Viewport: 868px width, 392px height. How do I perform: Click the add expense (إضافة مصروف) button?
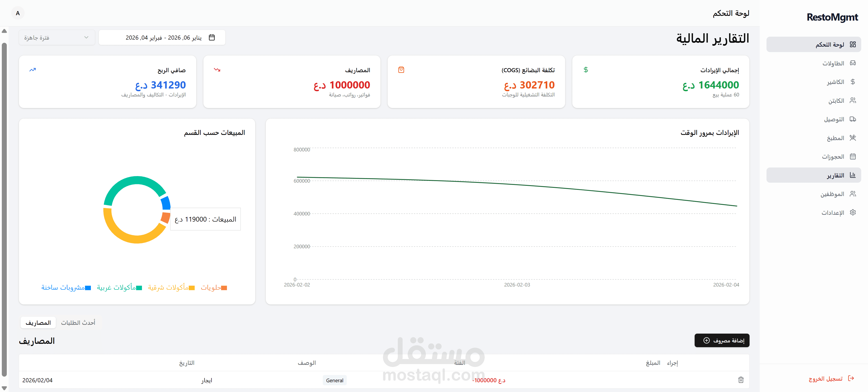coord(722,340)
